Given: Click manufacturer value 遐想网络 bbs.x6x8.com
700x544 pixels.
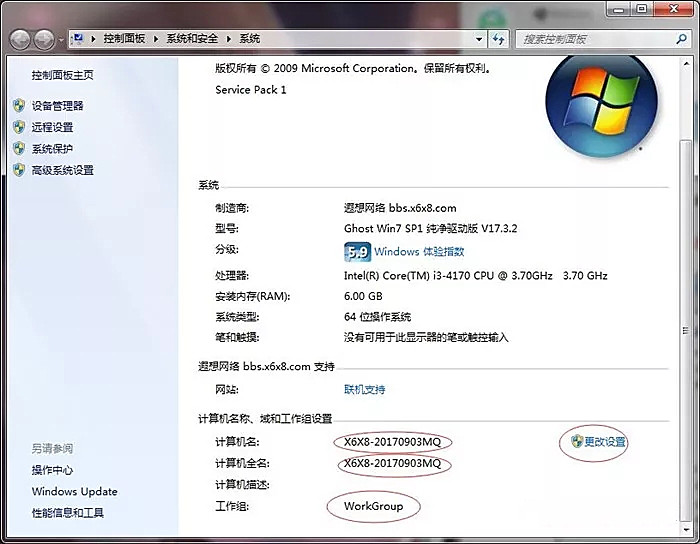Looking at the screenshot, I should tap(400, 208).
